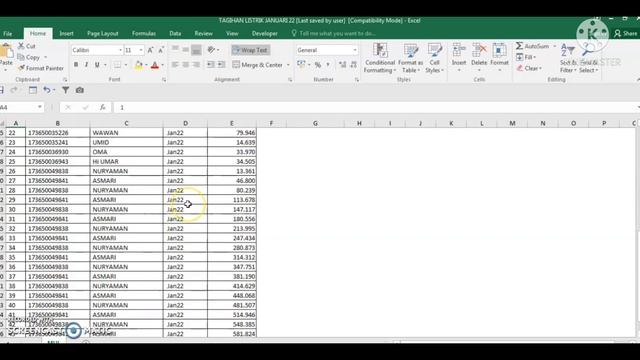Toggle Bold formatting
The image size is (640, 360).
pos(76,65)
